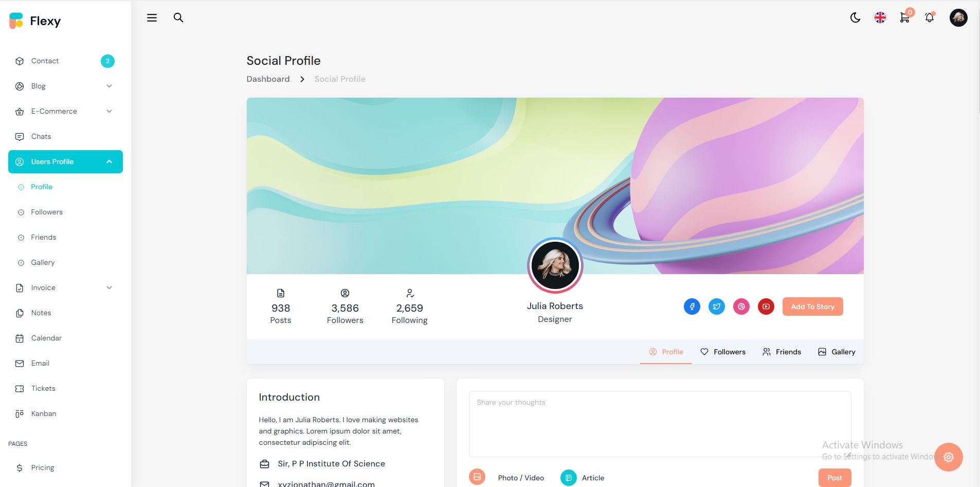Open the search magnifier icon
Screen dimensions: 980x487
coord(178,17)
